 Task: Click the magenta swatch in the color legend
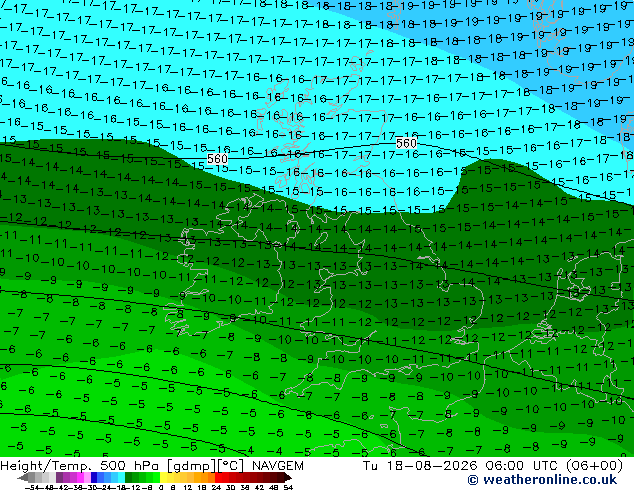pyautogui.click(x=80, y=477)
